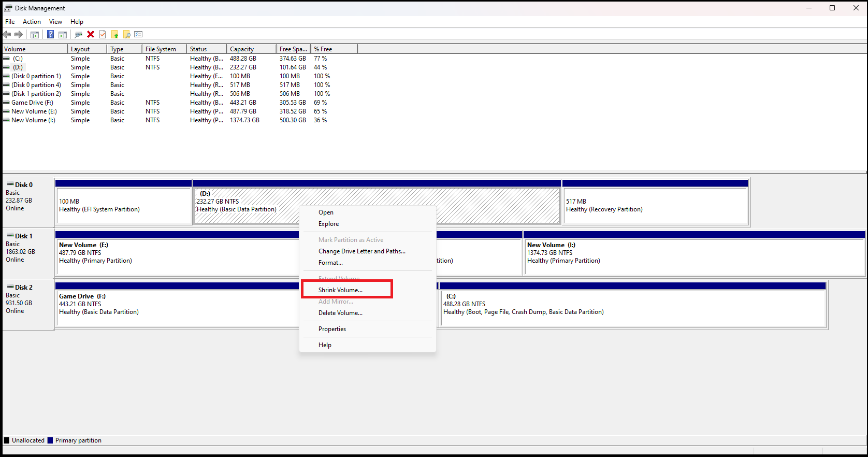
Task: Choose Delete Volume... from the context menu
Action: click(x=340, y=313)
